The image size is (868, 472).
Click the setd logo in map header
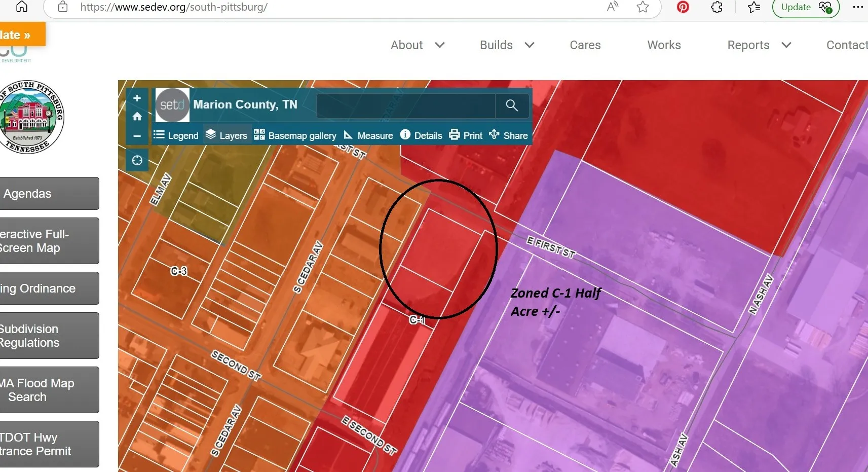click(172, 105)
